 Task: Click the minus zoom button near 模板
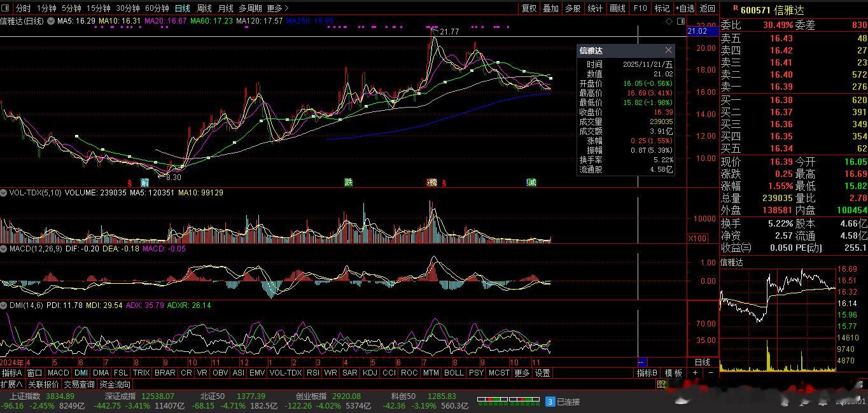click(x=710, y=373)
